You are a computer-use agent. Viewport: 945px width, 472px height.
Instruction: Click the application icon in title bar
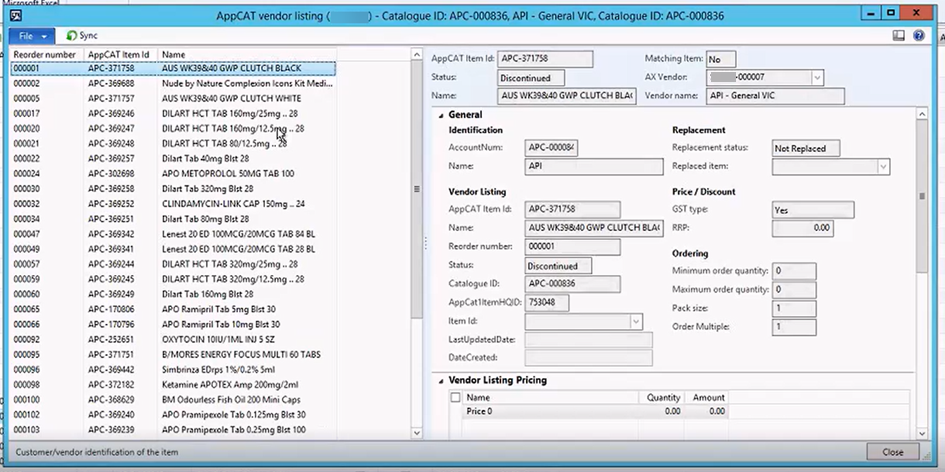[17, 16]
